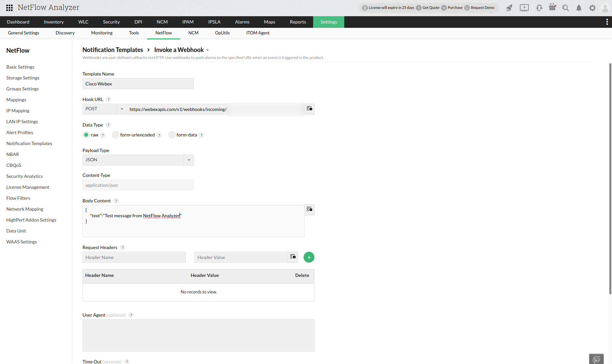Open the alarm bell notifications icon
This screenshot has width=612, height=364.
[579, 8]
